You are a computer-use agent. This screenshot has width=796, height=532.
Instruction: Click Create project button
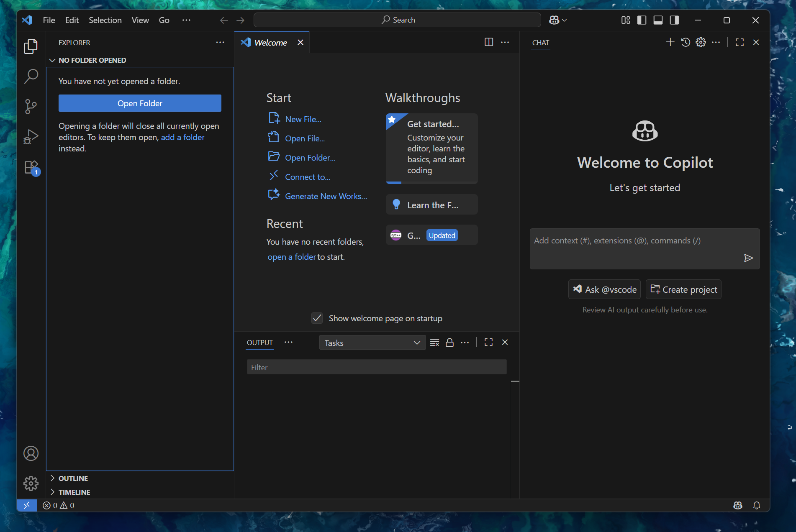point(683,289)
